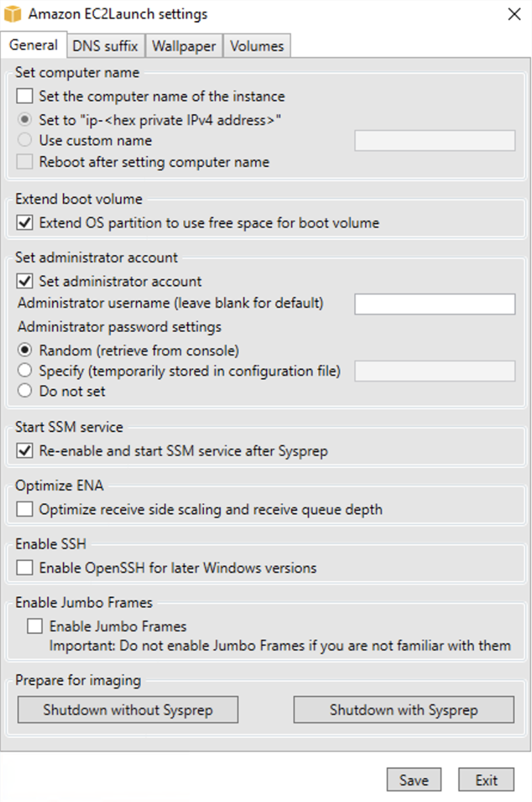The image size is (532, 802).
Task: Switch to the General tab
Action: pos(34,45)
